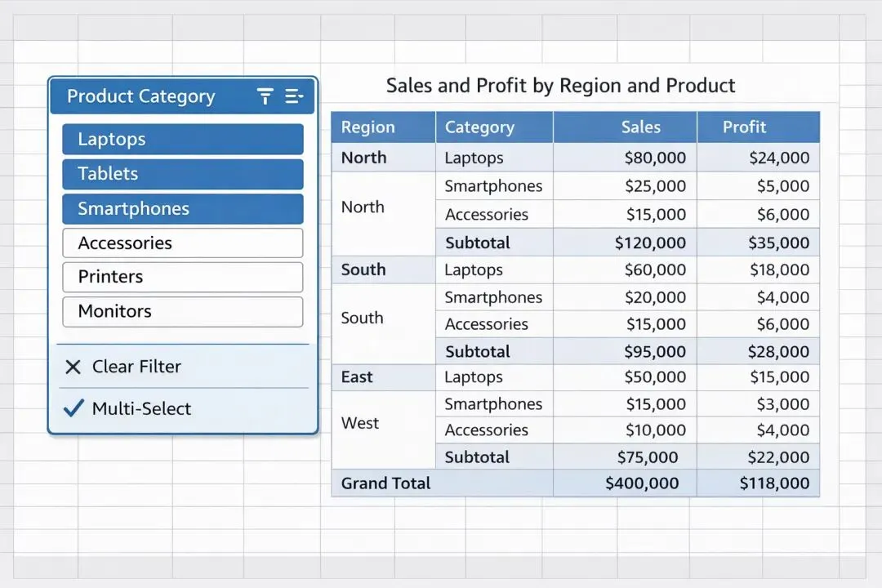The height and width of the screenshot is (588, 882).
Task: Select the Accessories slicer item
Action: [x=183, y=243]
